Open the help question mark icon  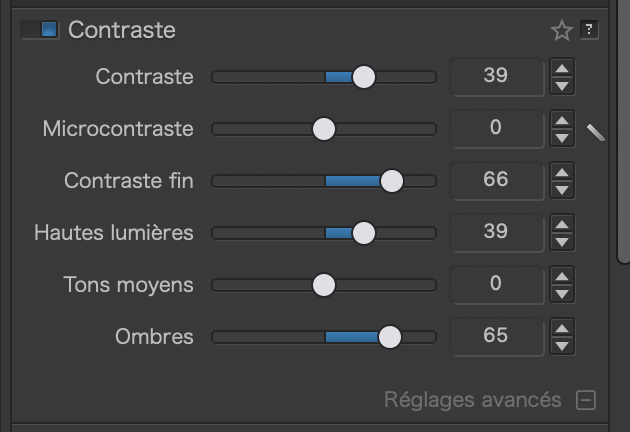pyautogui.click(x=589, y=30)
